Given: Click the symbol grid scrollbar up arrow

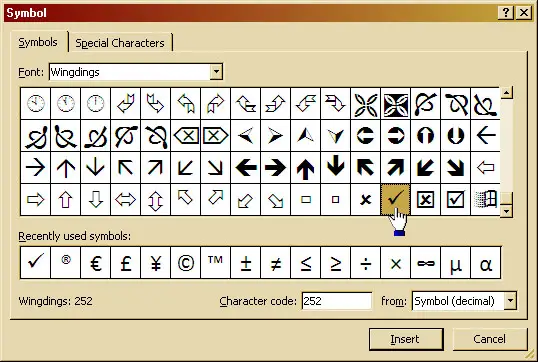Looking at the screenshot, I should [506, 93].
